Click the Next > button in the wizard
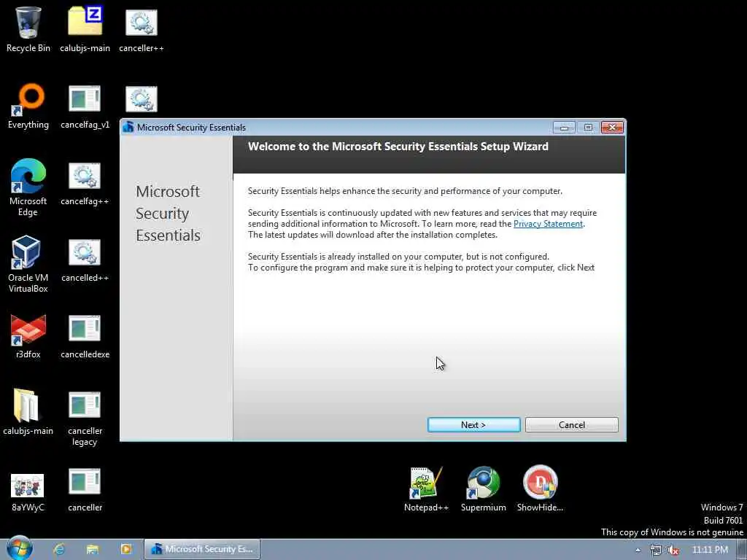The height and width of the screenshot is (560, 747). point(473,425)
